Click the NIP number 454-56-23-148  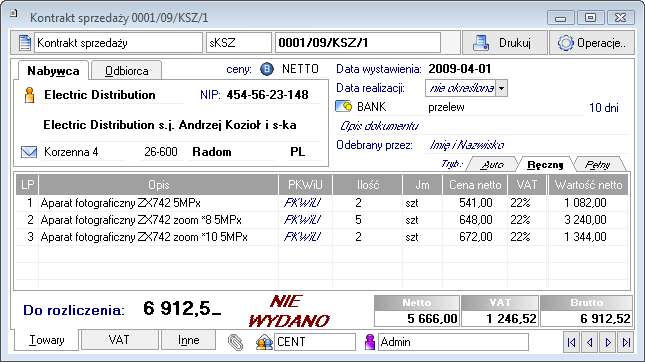267,95
